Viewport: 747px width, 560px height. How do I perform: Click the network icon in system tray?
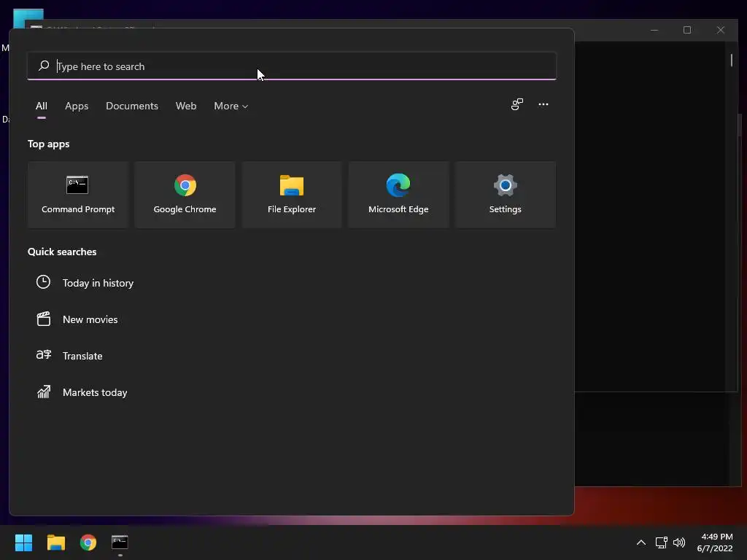tap(661, 542)
